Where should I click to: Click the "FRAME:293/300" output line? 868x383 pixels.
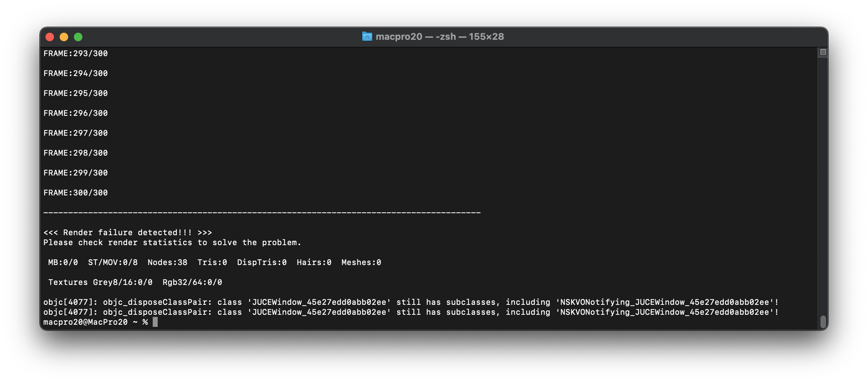coord(76,54)
